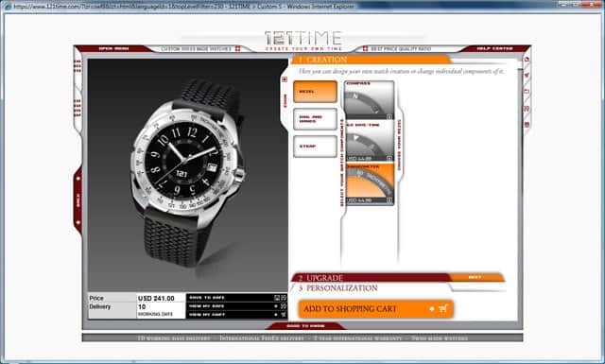Click the red side tab on left edge
The width and height of the screenshot is (605, 364).
[x=78, y=200]
